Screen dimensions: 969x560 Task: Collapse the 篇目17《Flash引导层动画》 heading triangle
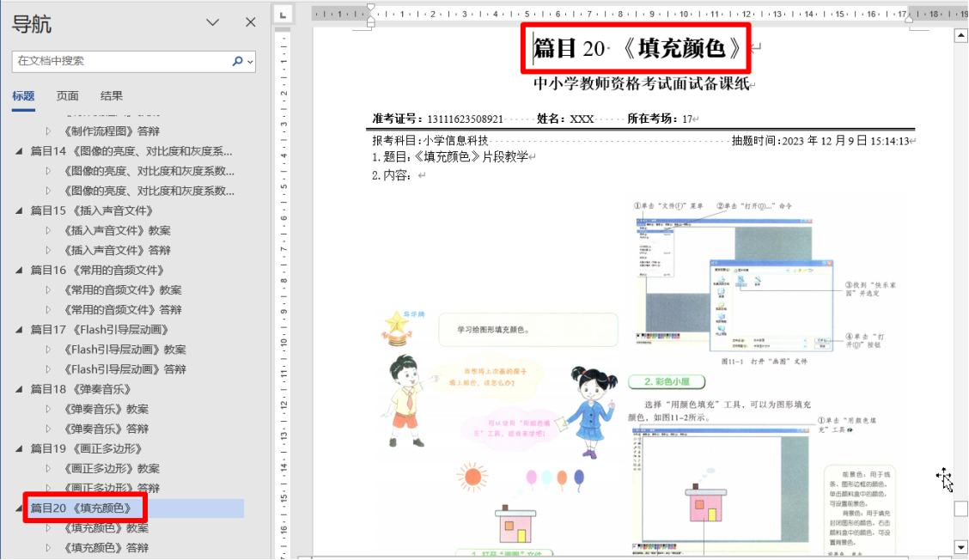(20, 330)
